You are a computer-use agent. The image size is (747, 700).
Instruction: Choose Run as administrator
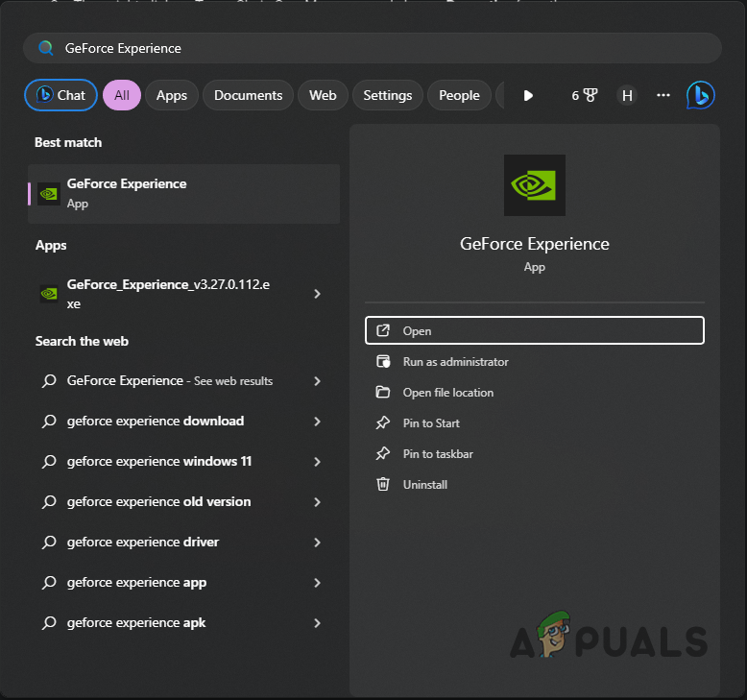(x=535, y=362)
